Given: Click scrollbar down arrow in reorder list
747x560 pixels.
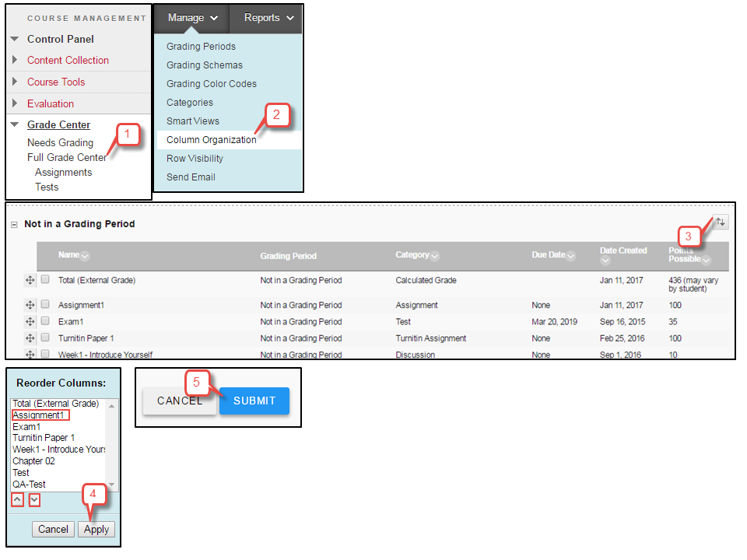Looking at the screenshot, I should coord(112,485).
